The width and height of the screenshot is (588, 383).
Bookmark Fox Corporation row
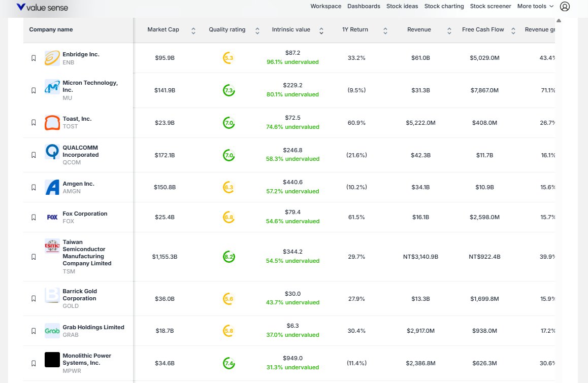pyautogui.click(x=34, y=217)
